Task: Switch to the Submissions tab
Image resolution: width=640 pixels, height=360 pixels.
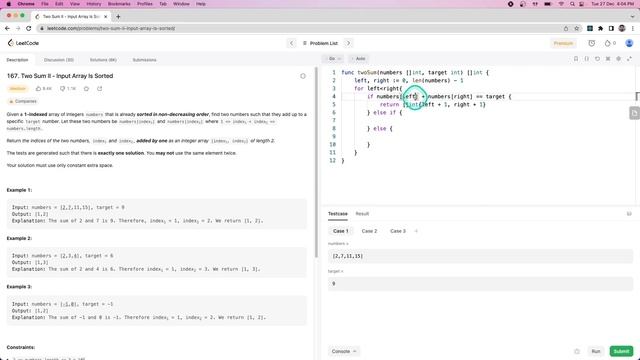Action: coord(144,60)
